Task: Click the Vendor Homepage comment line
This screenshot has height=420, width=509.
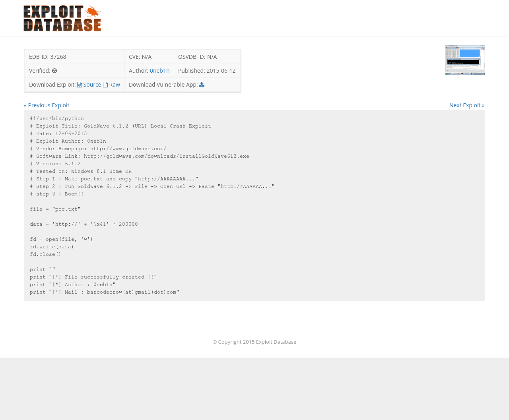Action: (x=98, y=149)
